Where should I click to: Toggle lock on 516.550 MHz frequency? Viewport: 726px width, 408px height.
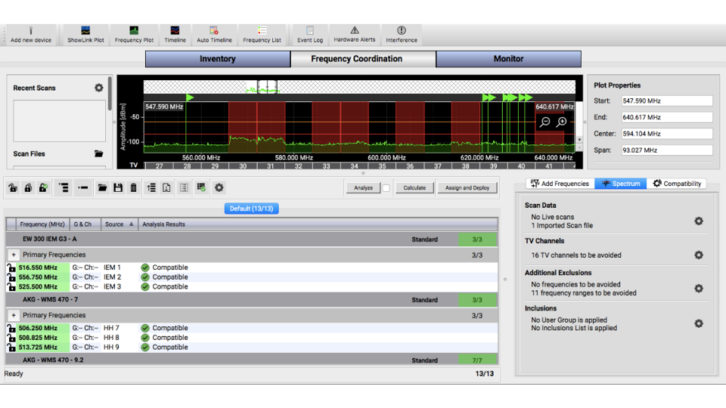(x=11, y=268)
